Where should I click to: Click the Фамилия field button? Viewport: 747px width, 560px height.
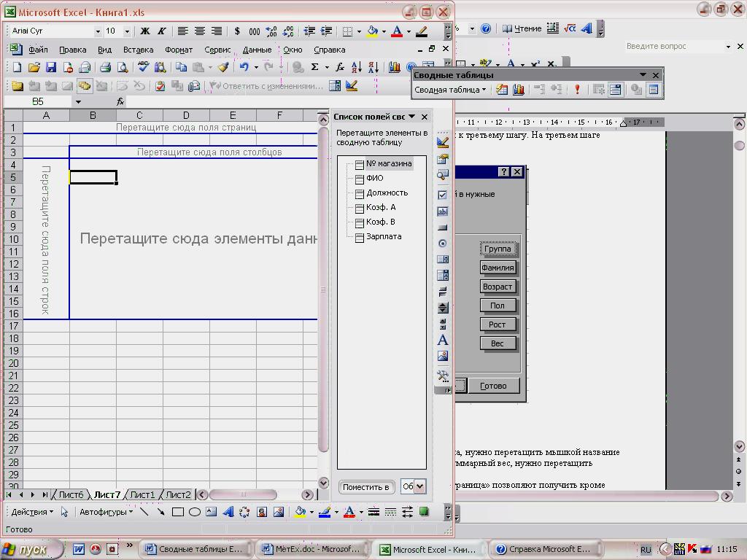click(498, 268)
